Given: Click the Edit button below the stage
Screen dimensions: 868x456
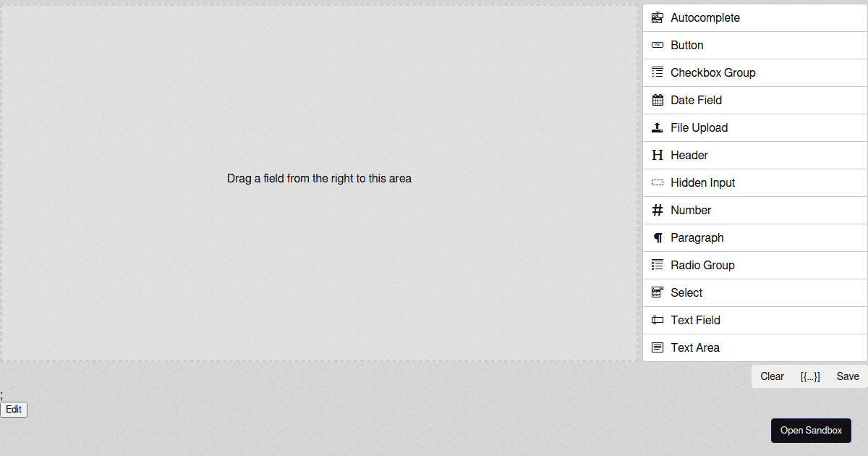Looking at the screenshot, I should pos(14,409).
